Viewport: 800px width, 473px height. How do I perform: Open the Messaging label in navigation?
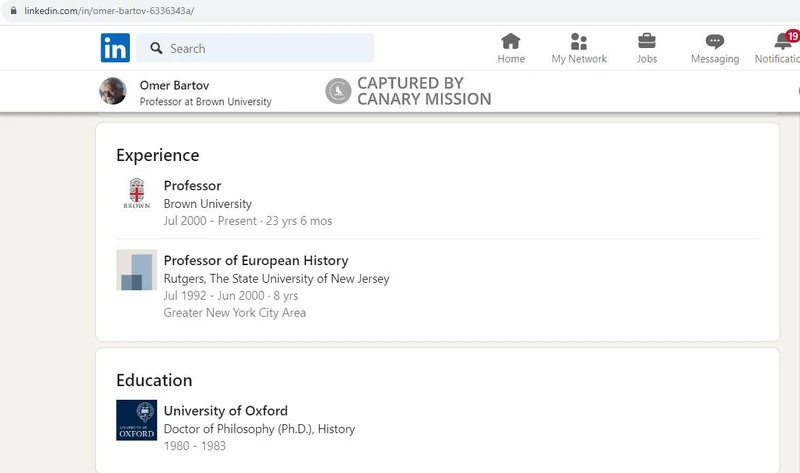(x=715, y=59)
